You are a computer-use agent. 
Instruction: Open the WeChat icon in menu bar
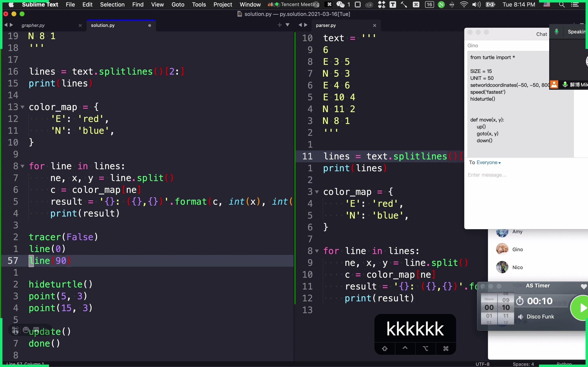(340, 5)
